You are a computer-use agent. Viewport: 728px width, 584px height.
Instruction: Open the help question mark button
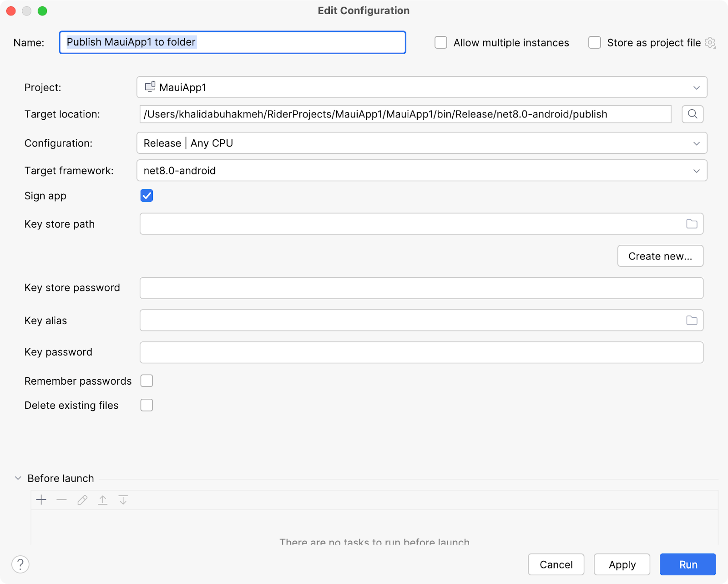pyautogui.click(x=20, y=564)
